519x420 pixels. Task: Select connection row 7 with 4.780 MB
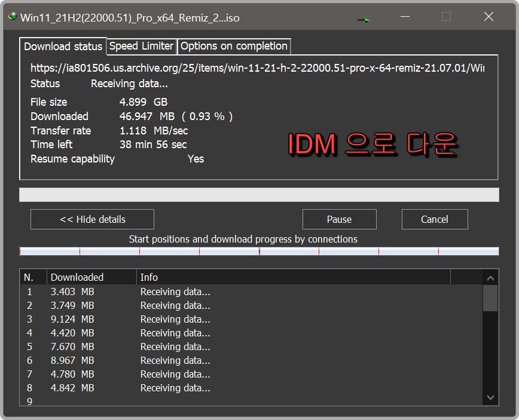pyautogui.click(x=251, y=374)
